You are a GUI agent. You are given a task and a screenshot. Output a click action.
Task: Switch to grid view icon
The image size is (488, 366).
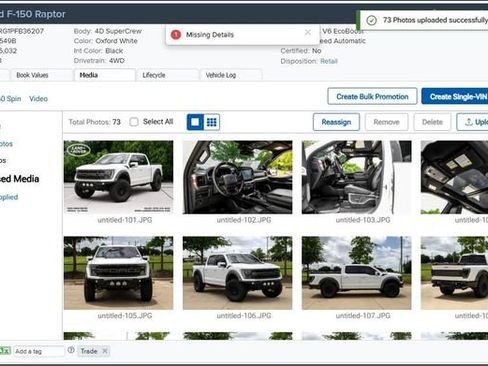[212, 122]
